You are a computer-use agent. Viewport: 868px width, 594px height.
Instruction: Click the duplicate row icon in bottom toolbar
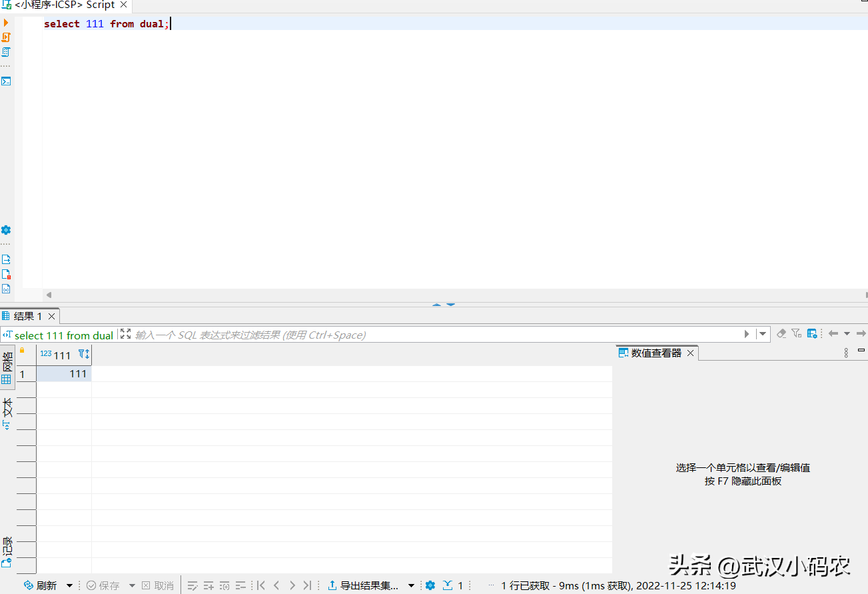point(224,585)
